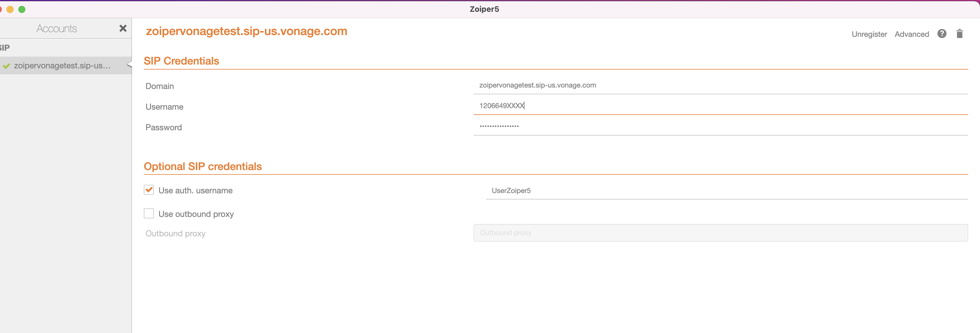Click the Optional SIP credentials heading
Image resolution: width=980 pixels, height=333 pixels.
coord(203,166)
